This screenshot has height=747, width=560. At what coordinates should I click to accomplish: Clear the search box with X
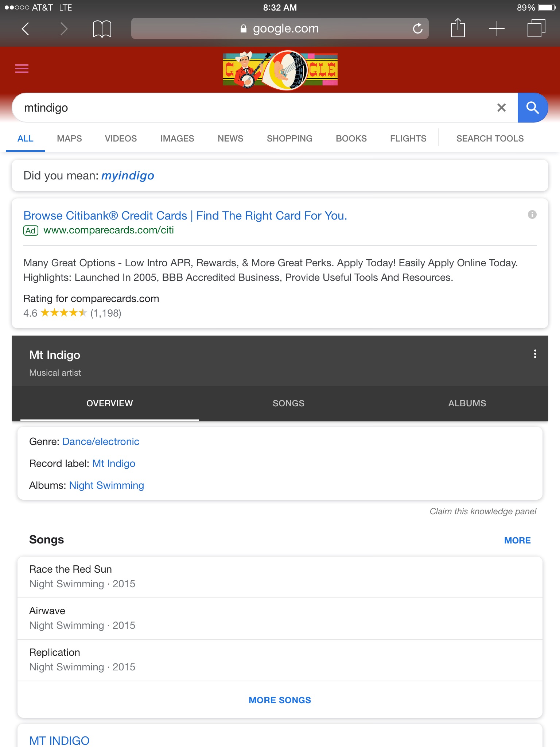pyautogui.click(x=501, y=108)
